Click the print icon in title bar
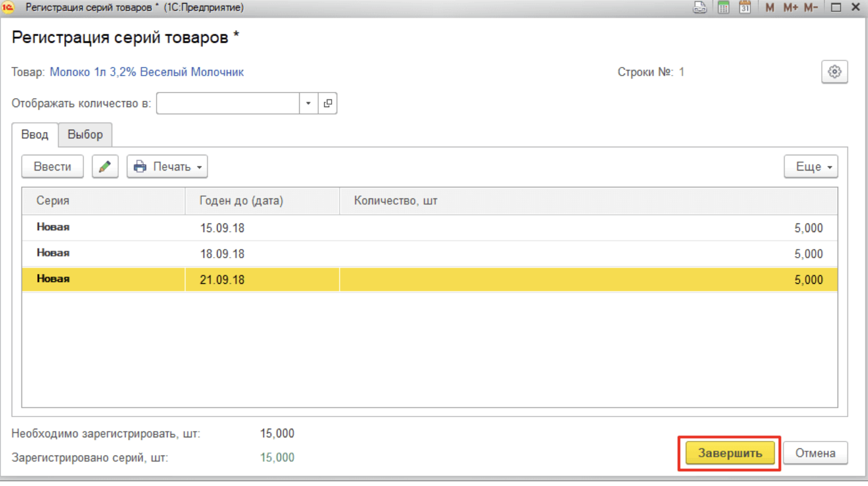 coord(700,8)
